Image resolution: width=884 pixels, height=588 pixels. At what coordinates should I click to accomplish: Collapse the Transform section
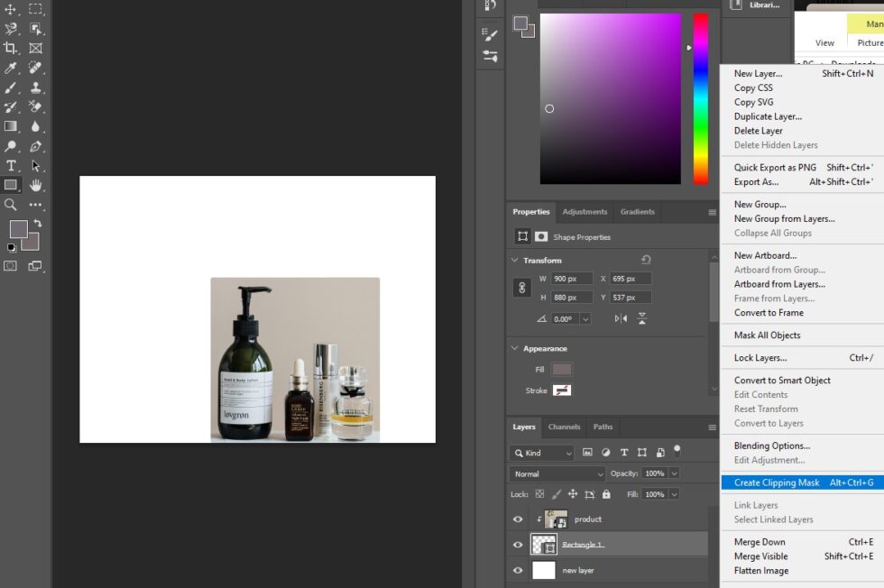[x=515, y=261]
